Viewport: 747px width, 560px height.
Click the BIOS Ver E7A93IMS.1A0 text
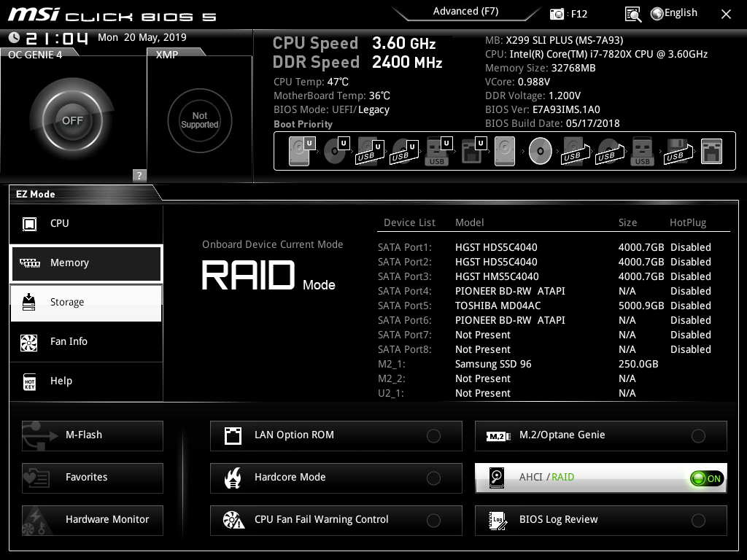(543, 109)
